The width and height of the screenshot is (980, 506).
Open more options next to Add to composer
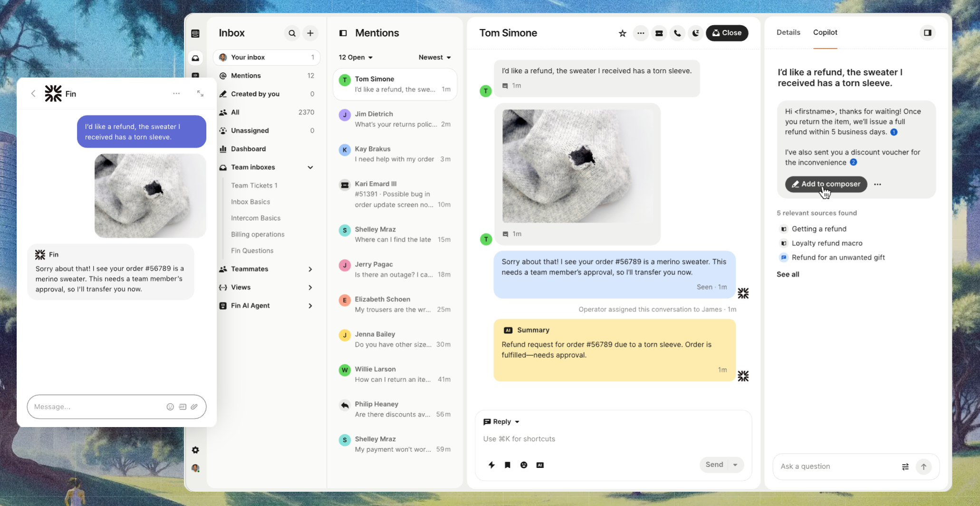(x=877, y=185)
